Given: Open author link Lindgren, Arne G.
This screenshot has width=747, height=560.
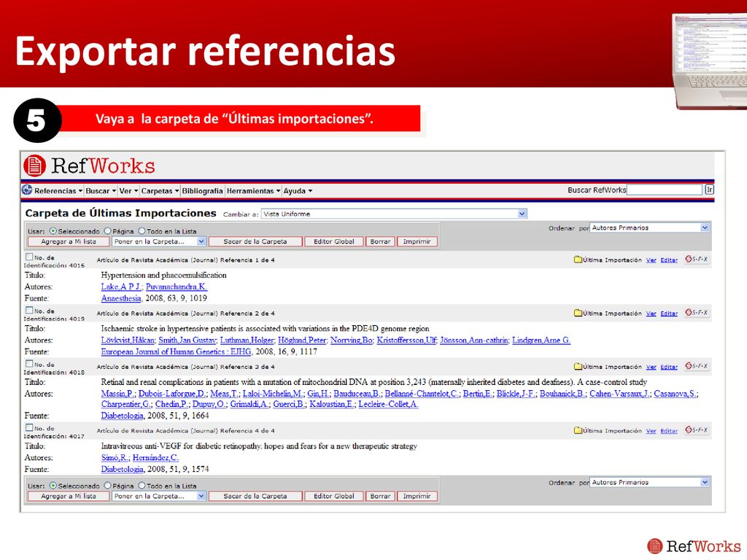Looking at the screenshot, I should coord(541,340).
